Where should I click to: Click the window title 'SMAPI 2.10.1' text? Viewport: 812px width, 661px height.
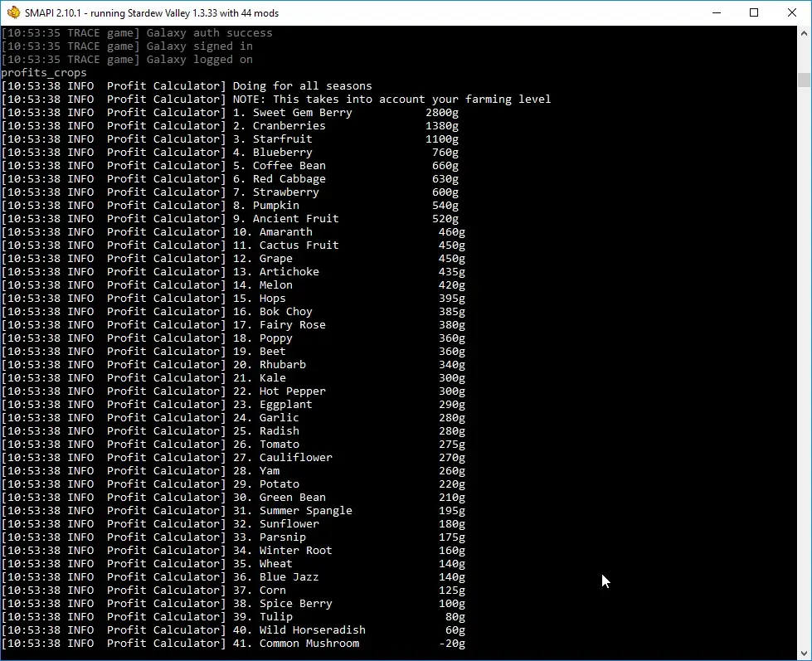[x=53, y=13]
